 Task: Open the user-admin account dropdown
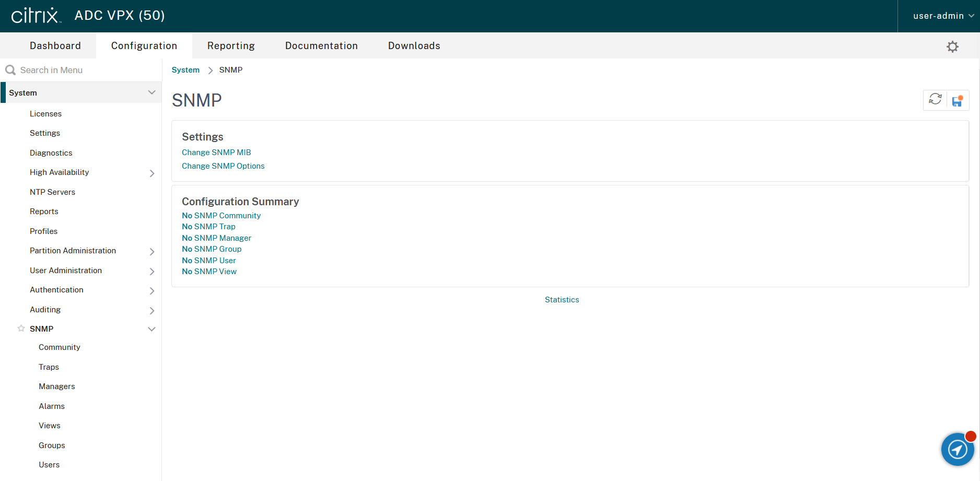click(x=943, y=16)
